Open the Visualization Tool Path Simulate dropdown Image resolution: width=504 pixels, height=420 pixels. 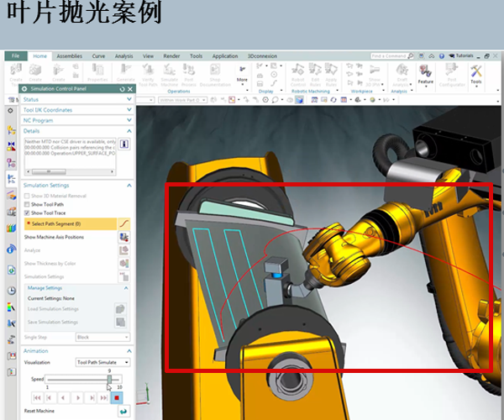[x=102, y=362]
